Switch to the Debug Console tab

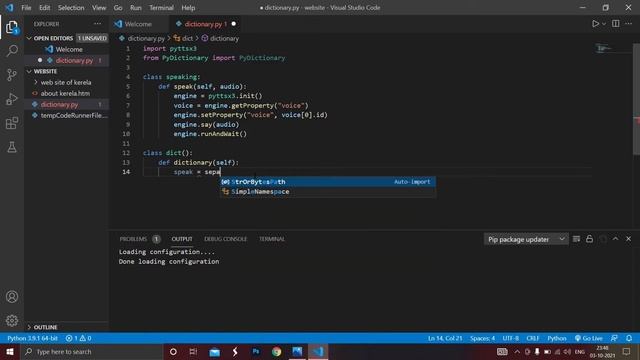click(225, 239)
